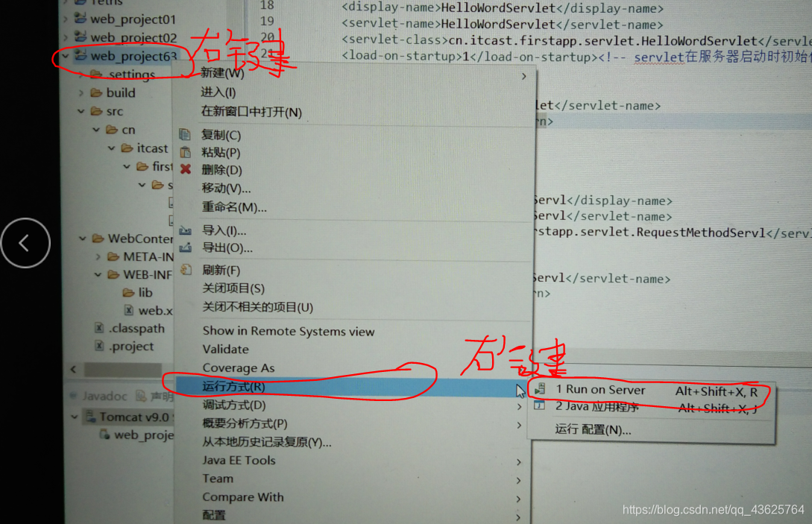Click the build folder icon
The height and width of the screenshot is (524, 812).
pos(96,92)
